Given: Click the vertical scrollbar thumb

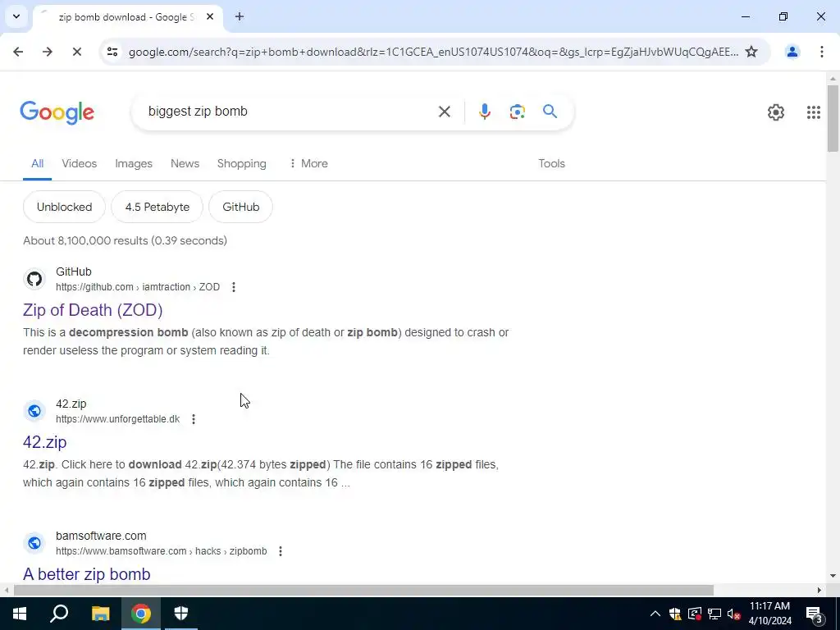Looking at the screenshot, I should [833, 118].
